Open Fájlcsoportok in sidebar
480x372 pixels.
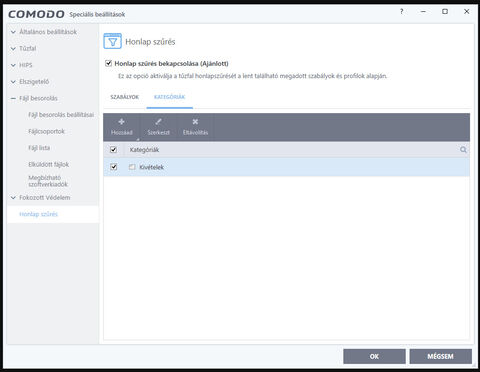point(46,131)
